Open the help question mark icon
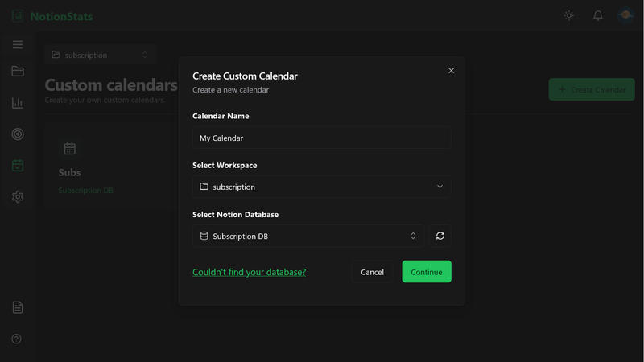 16,339
